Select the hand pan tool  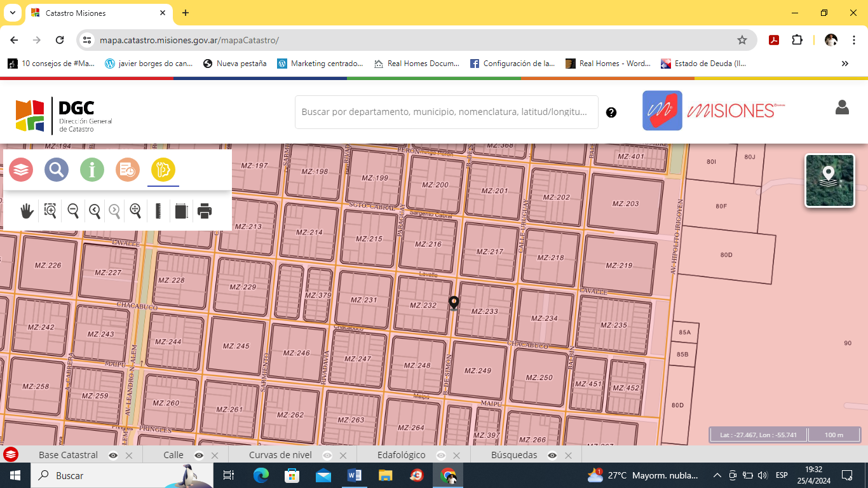(27, 211)
